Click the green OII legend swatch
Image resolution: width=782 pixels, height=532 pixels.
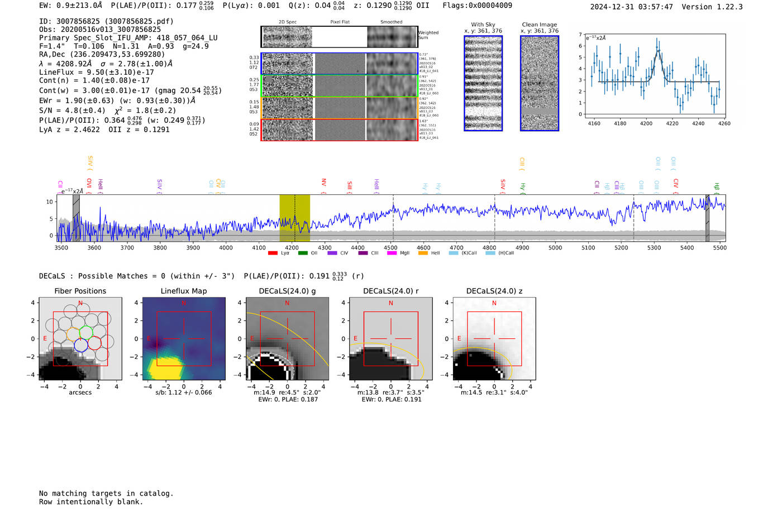coord(303,253)
